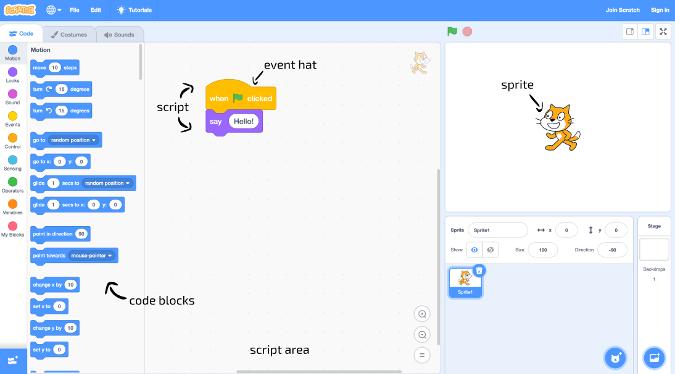Select the Sprite1 thumbnail
The image size is (675, 374).
(465, 283)
